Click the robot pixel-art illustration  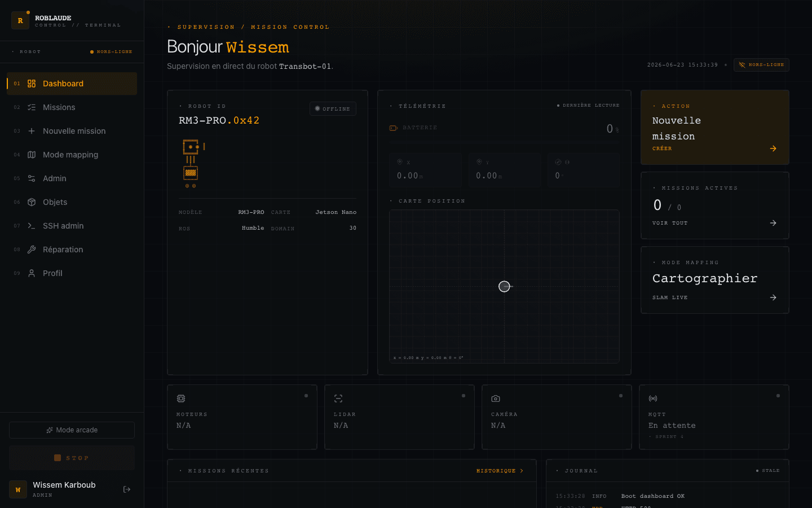click(x=193, y=163)
